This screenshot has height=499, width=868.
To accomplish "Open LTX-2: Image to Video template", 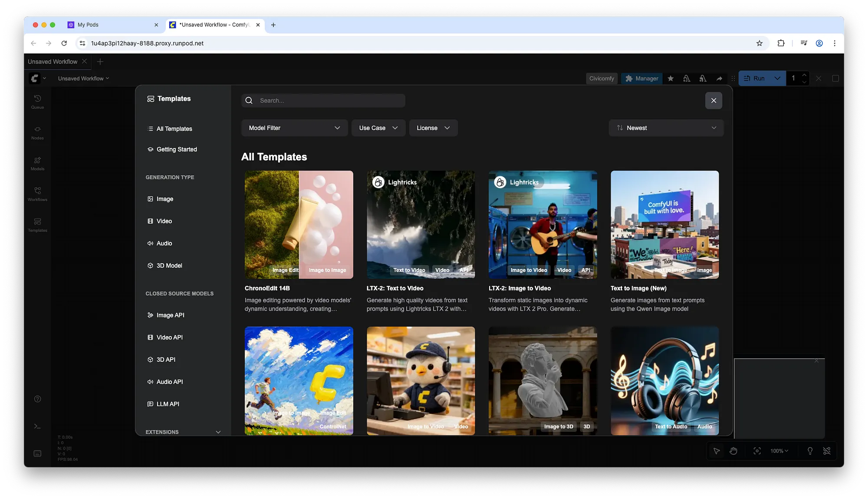I will (542, 225).
